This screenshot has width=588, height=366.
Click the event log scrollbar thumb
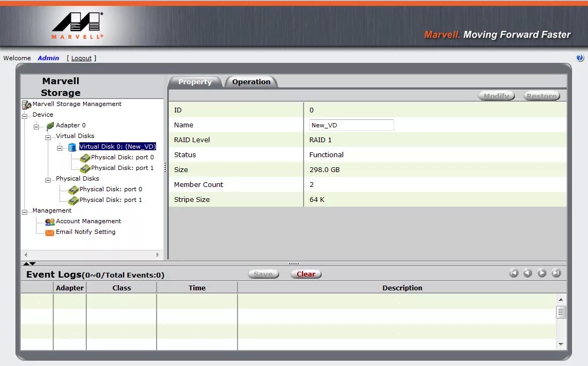tap(561, 312)
